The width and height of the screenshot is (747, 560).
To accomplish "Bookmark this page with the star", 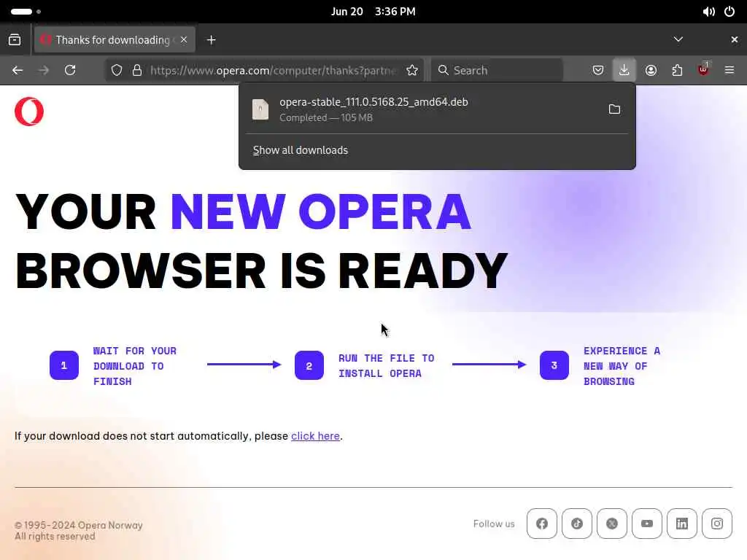I will click(x=412, y=71).
